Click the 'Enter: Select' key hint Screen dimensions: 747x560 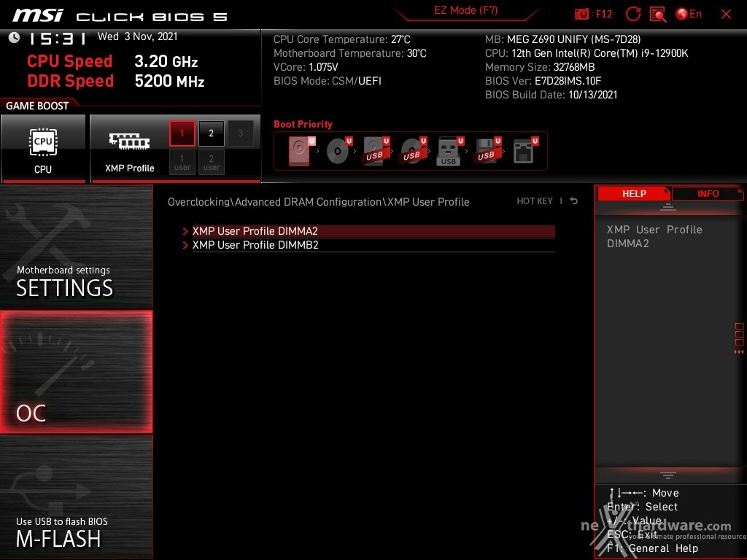tap(642, 507)
